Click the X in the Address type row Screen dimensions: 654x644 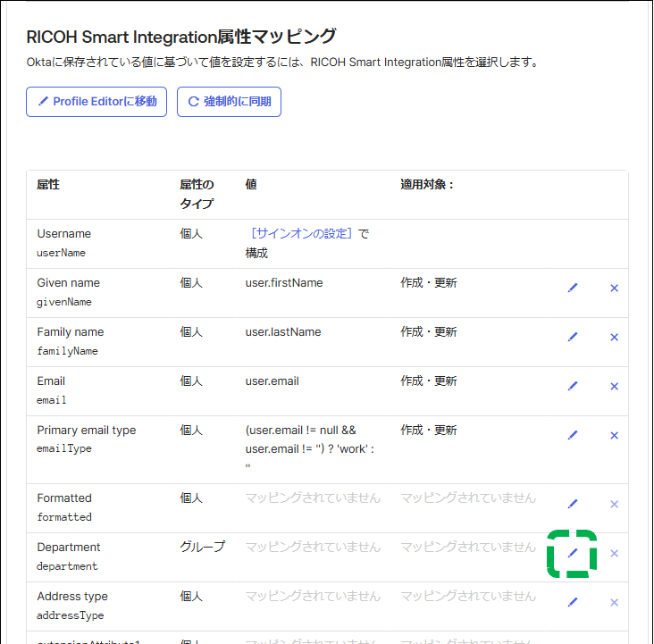[614, 603]
